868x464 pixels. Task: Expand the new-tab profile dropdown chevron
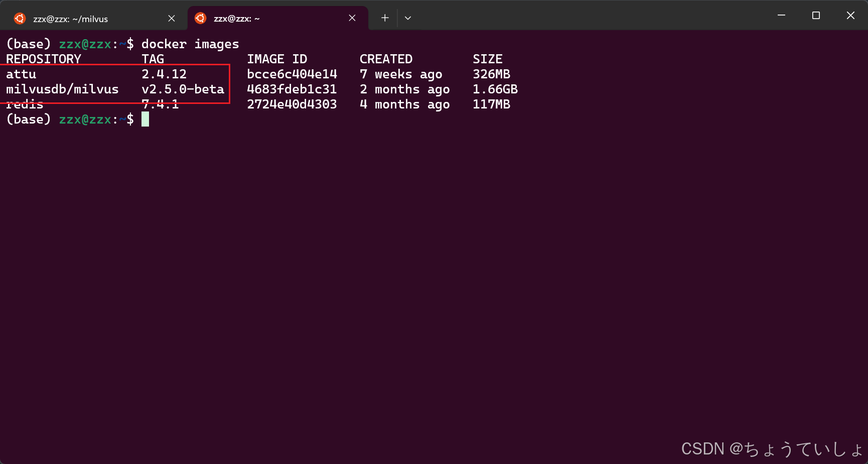pos(408,18)
